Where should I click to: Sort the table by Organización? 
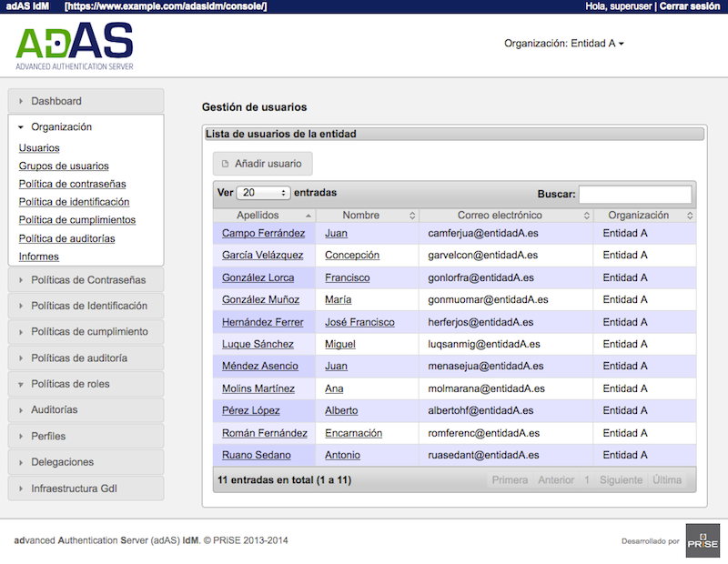645,216
